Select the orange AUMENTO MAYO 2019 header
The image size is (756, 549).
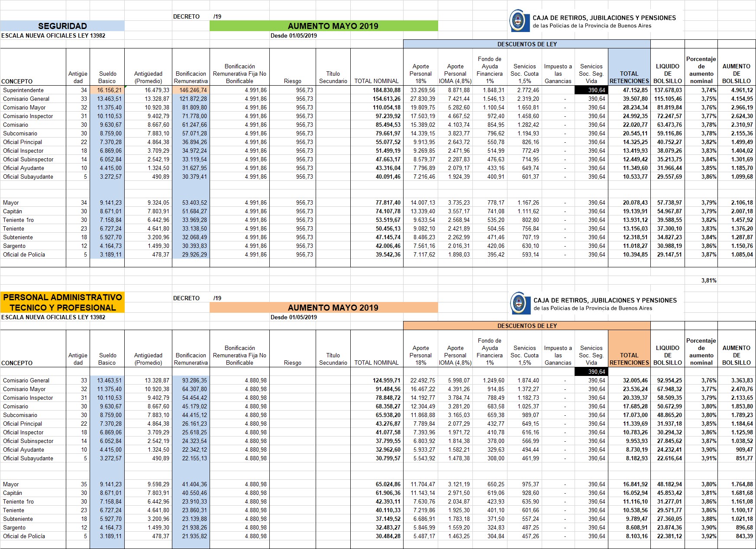point(323,308)
